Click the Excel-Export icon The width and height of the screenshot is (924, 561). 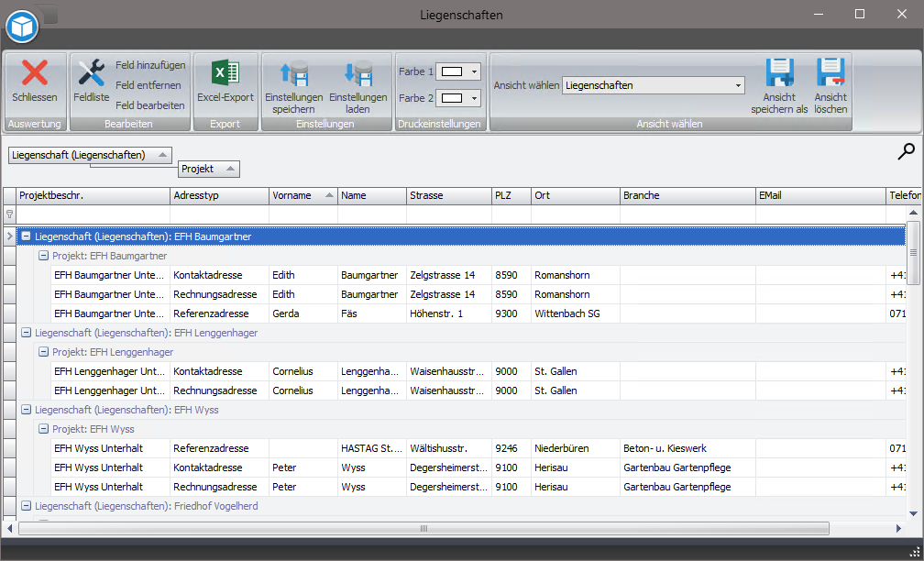click(225, 72)
